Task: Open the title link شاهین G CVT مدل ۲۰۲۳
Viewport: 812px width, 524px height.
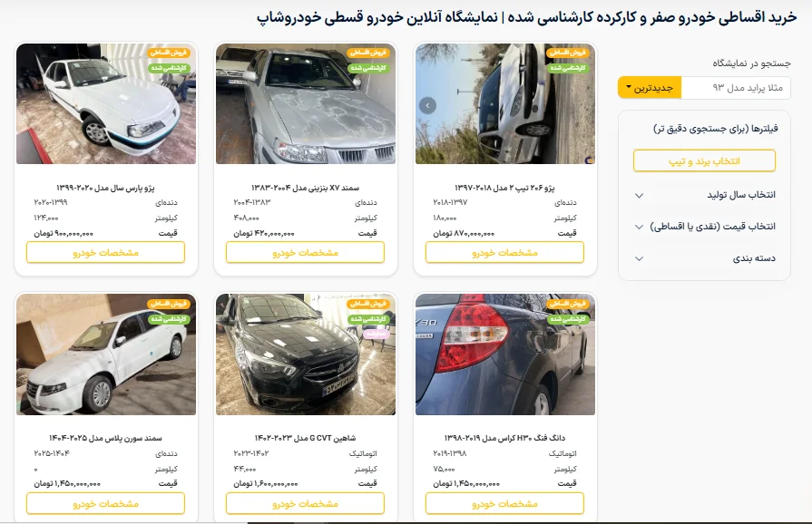Action: click(x=305, y=438)
